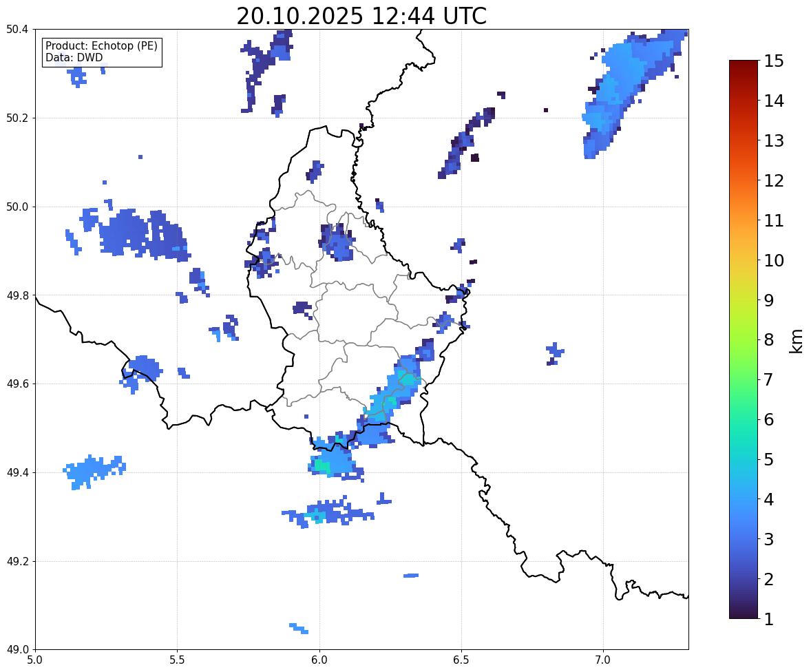Click the blue section of colorbar near 3
Screen dimensions: 811x672
744,540
